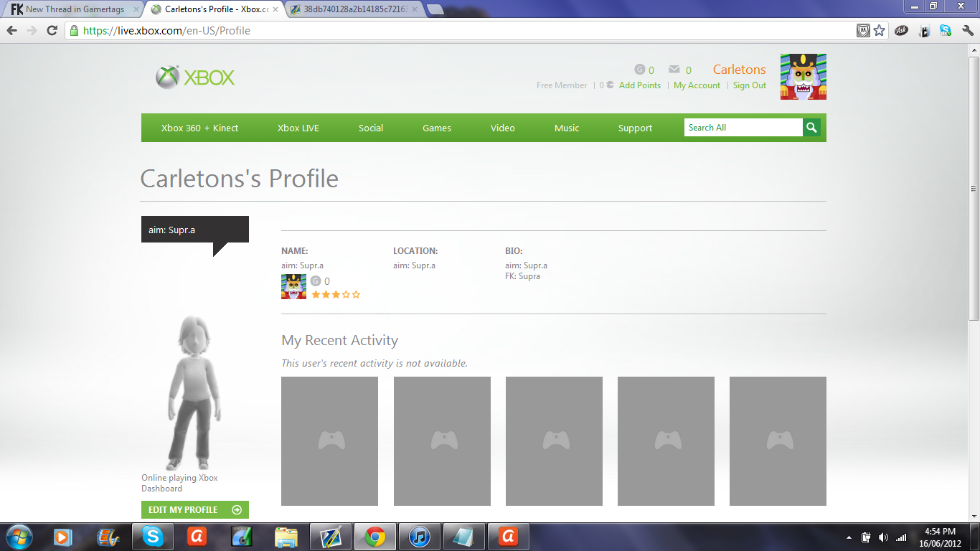Open the Music menu

567,128
